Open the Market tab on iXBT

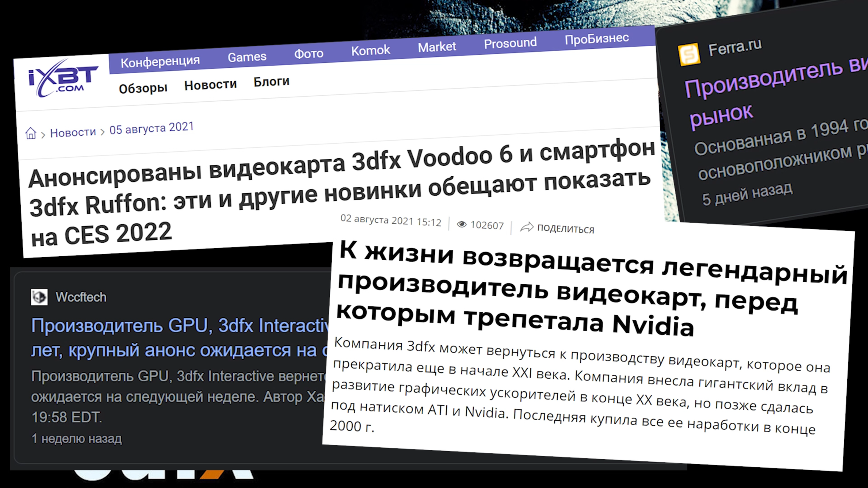point(437,47)
